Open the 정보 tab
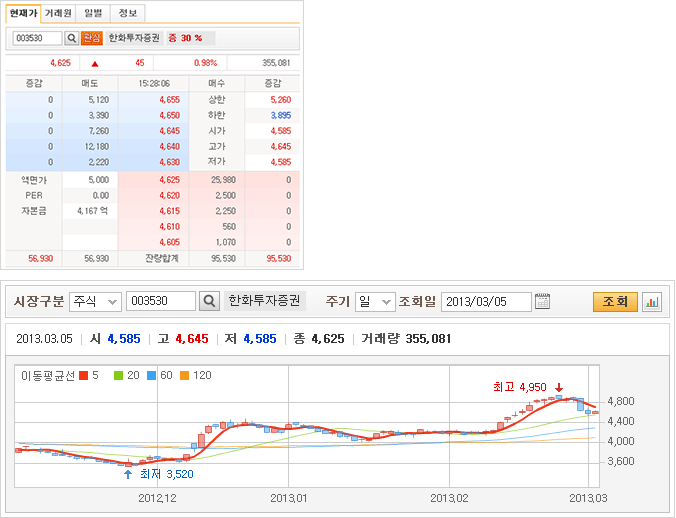Image resolution: width=676 pixels, height=518 pixels. click(127, 13)
